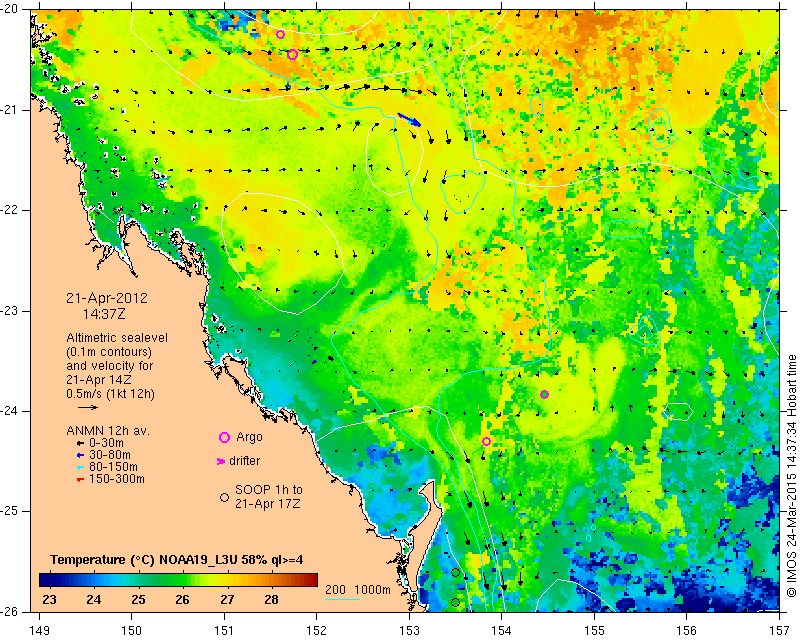
Task: Click the red 150-300m legend arrow
Action: click(80, 480)
